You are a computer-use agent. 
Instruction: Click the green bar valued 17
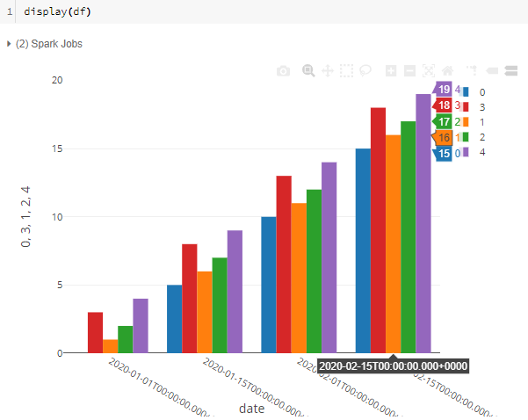[x=409, y=237]
